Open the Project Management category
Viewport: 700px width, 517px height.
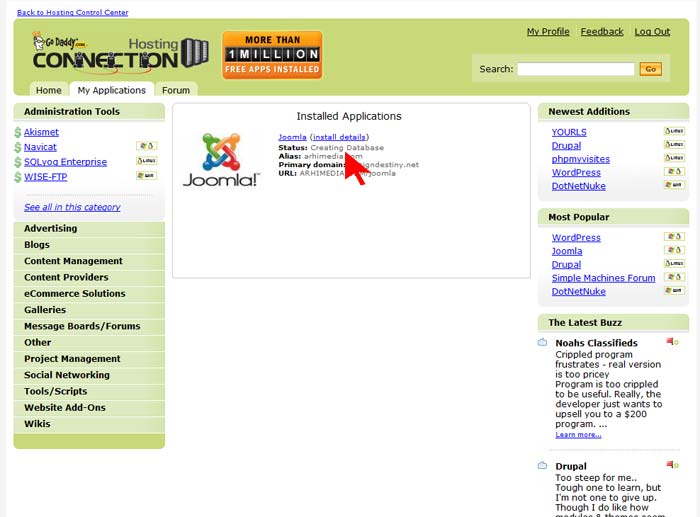tap(89, 359)
